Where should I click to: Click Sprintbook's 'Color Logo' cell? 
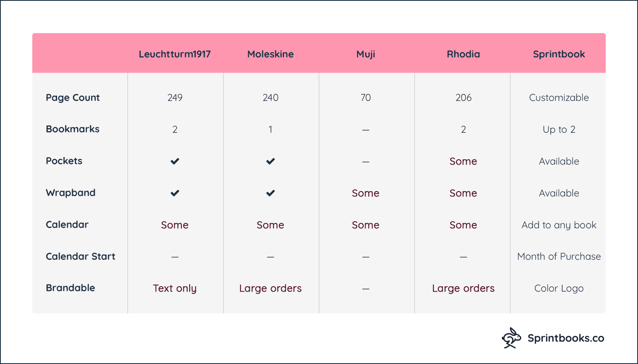[x=559, y=288]
